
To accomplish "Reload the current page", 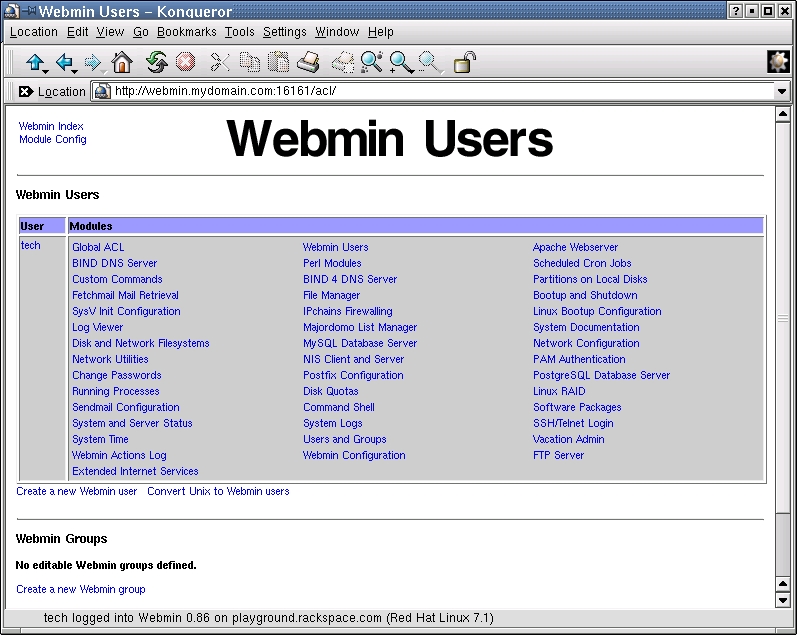I will tap(156, 63).
